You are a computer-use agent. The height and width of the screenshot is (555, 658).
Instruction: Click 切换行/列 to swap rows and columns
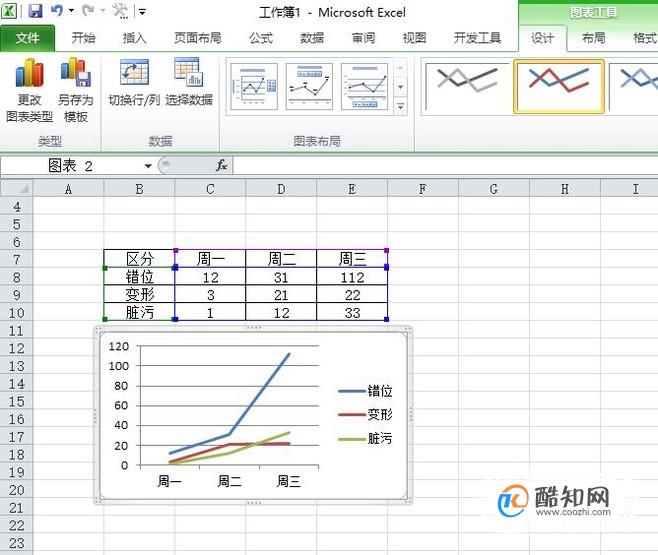(134, 82)
